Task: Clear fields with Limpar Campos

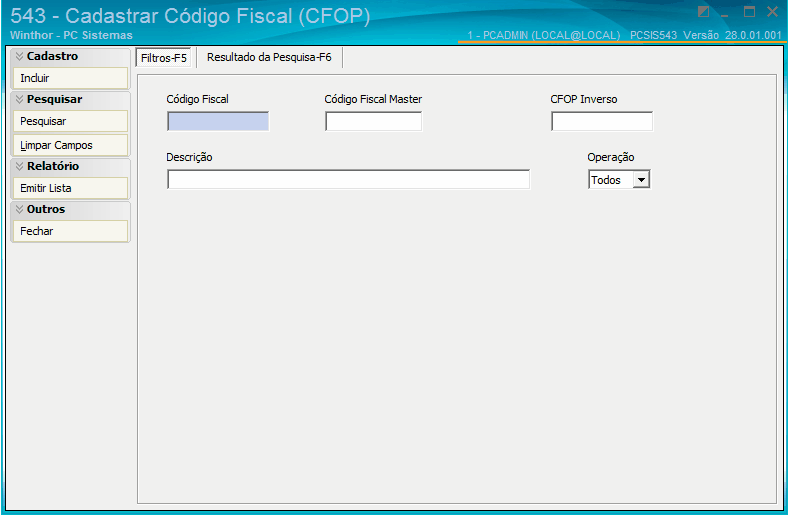Action: pos(70,145)
